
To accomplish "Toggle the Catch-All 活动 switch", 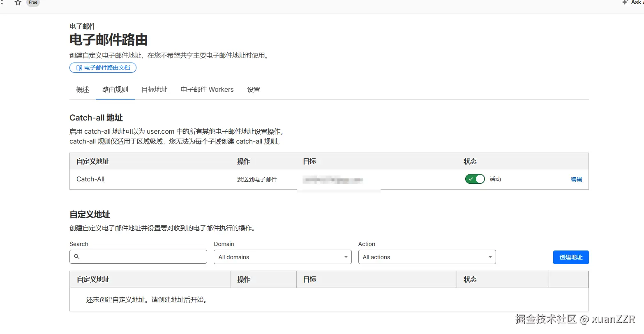I will (475, 179).
